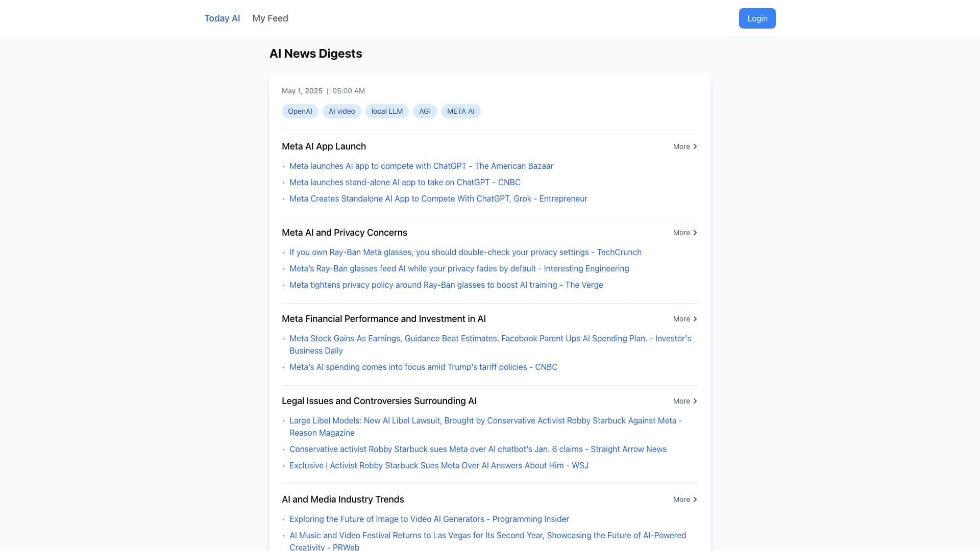Screen dimensions: 980x551
Task: Expand More for Legal Issues and Controversies
Action: [x=685, y=401]
